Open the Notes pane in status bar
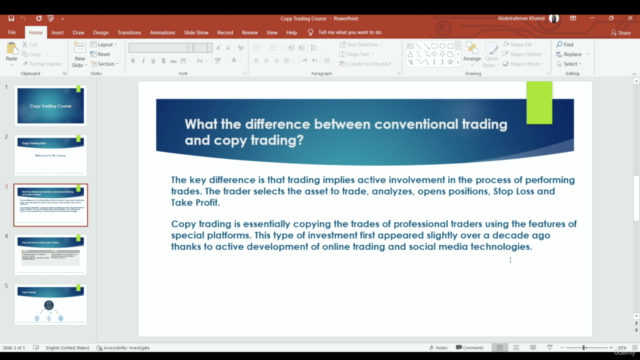The image size is (640, 360). pyautogui.click(x=438, y=348)
